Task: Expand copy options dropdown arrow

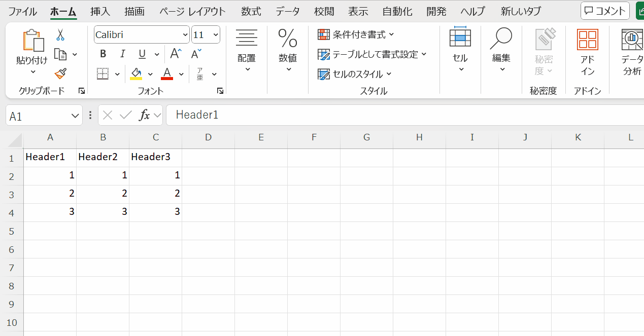Action: (x=75, y=54)
